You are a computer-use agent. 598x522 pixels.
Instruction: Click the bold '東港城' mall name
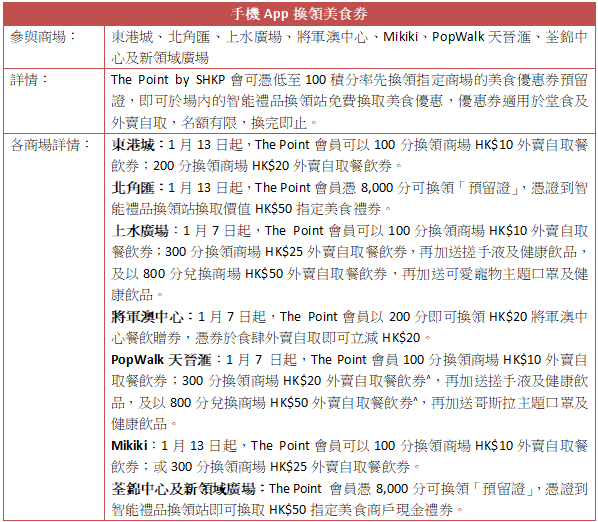click(x=133, y=145)
